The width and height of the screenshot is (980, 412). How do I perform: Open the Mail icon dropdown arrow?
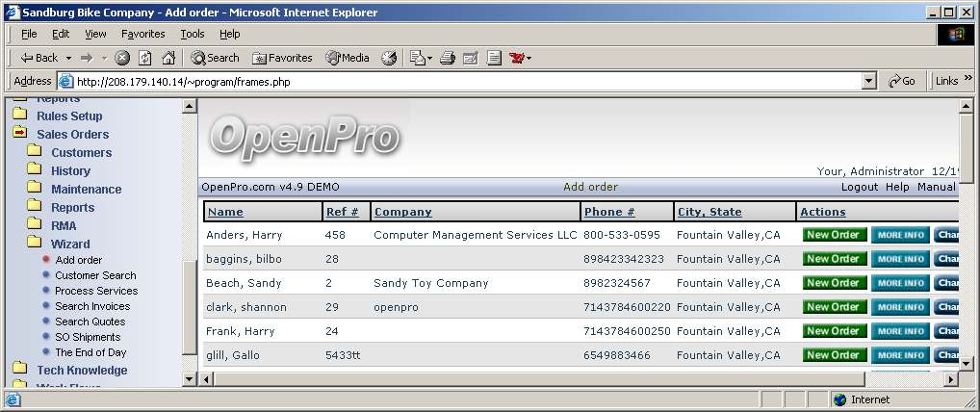click(429, 58)
